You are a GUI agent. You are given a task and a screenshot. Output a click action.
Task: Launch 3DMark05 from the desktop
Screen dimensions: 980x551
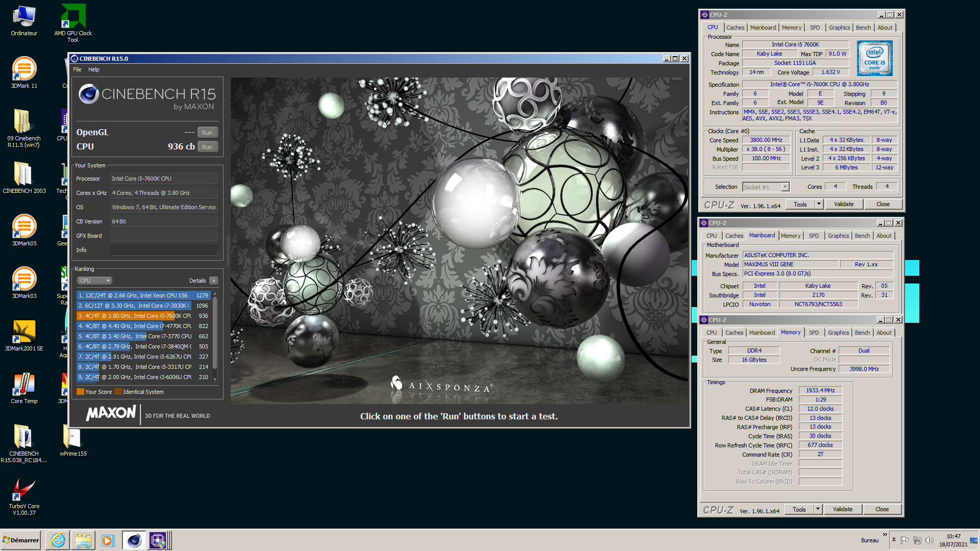pos(24,231)
